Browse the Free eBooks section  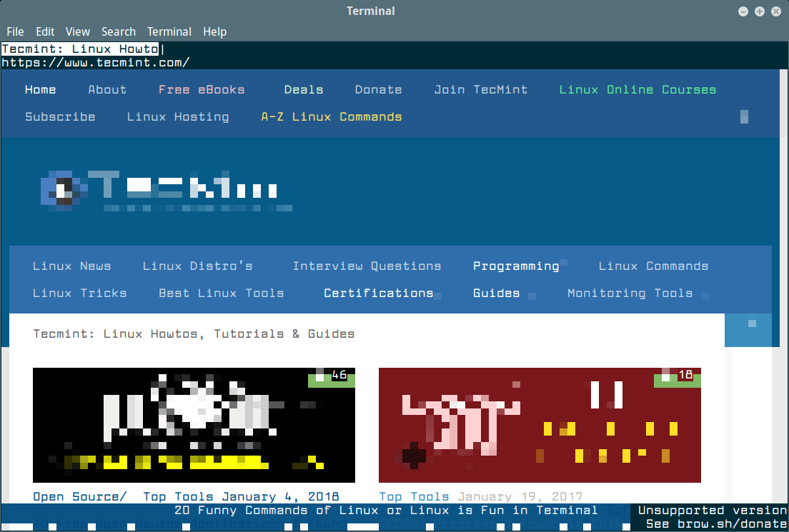pos(202,89)
